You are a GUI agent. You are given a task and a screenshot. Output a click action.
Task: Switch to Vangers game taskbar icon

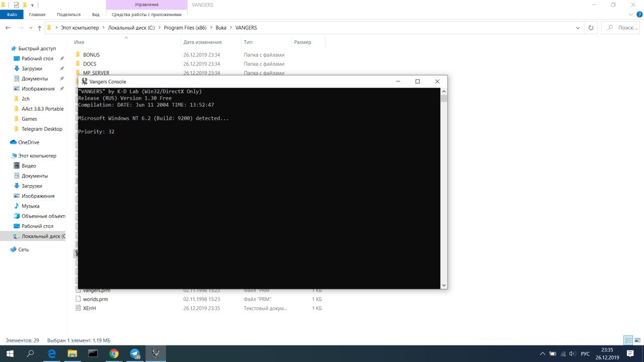tap(155, 353)
